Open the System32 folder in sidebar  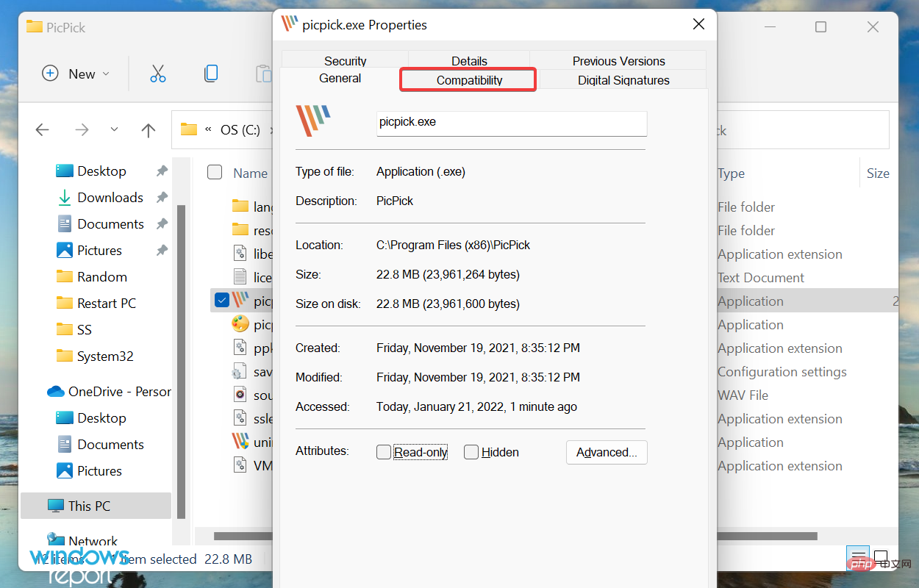coord(105,356)
